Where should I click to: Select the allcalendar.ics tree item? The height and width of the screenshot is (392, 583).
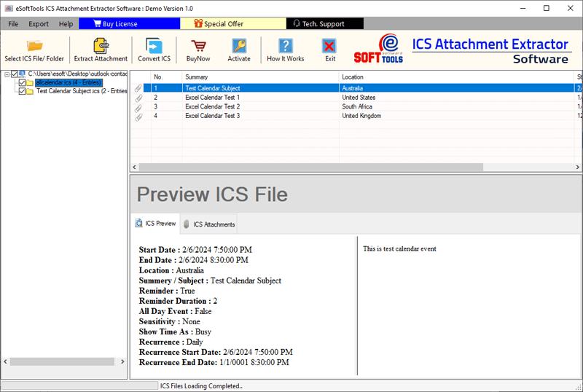tap(69, 82)
